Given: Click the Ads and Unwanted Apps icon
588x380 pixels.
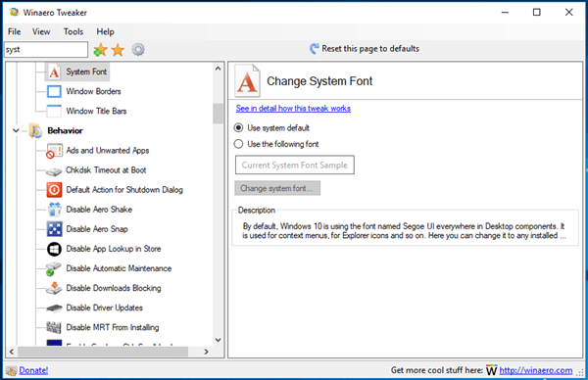Looking at the screenshot, I should [54, 151].
